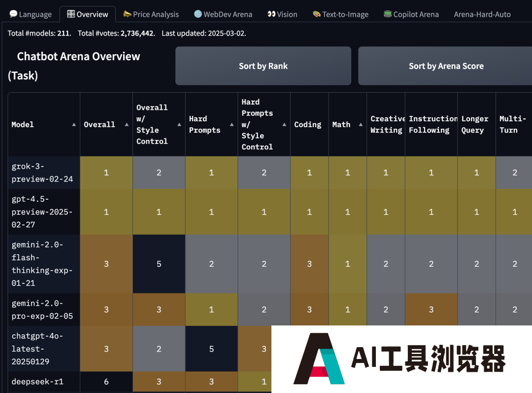Sort by Model column arrow
532x393 pixels.
coord(74,125)
